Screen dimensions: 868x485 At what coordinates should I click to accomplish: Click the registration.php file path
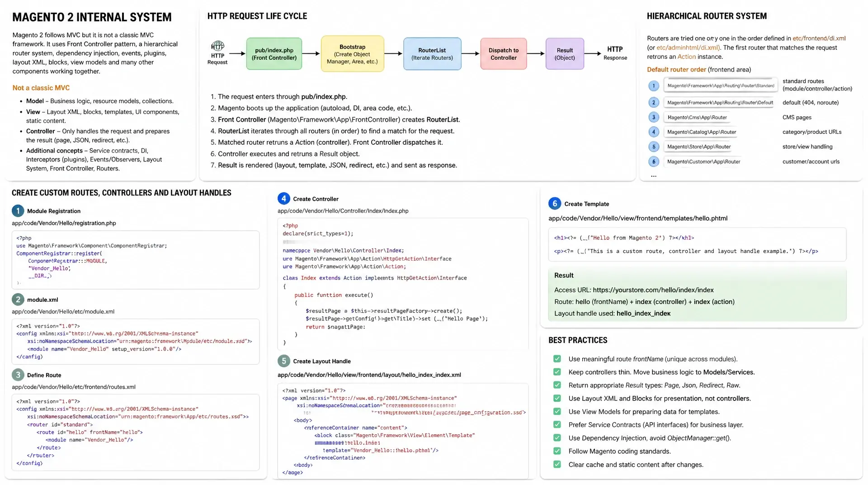pyautogui.click(x=64, y=223)
